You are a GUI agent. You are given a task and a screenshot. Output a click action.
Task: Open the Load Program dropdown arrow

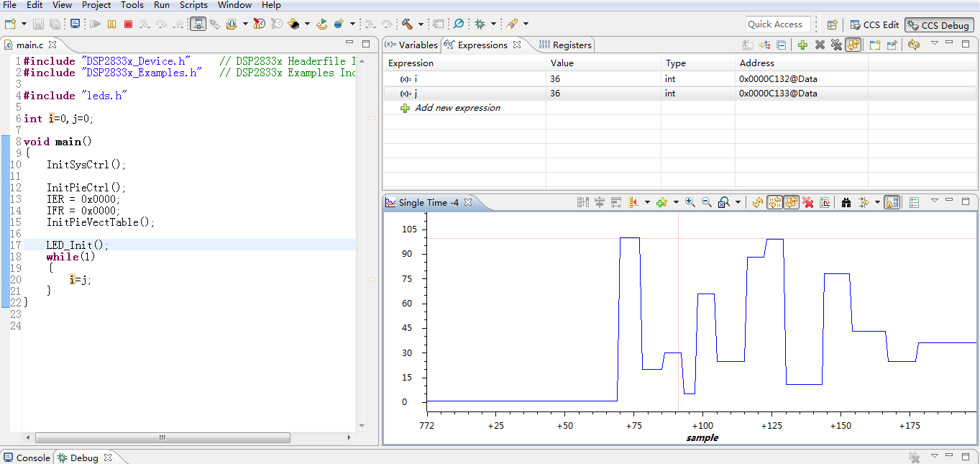(245, 24)
